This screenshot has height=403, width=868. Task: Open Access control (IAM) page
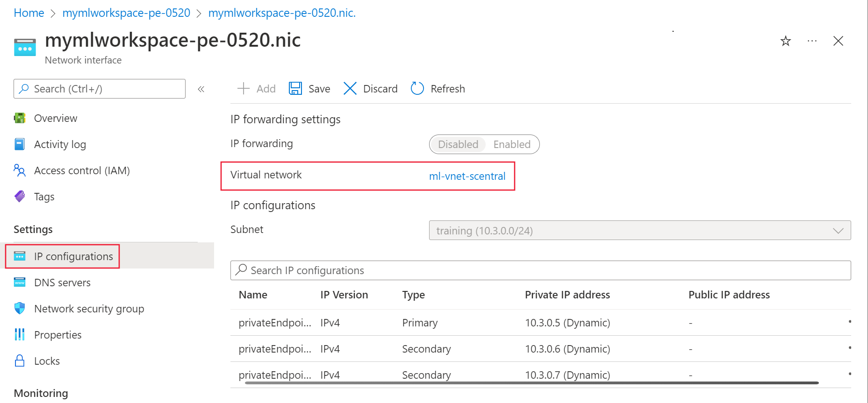pyautogui.click(x=82, y=170)
